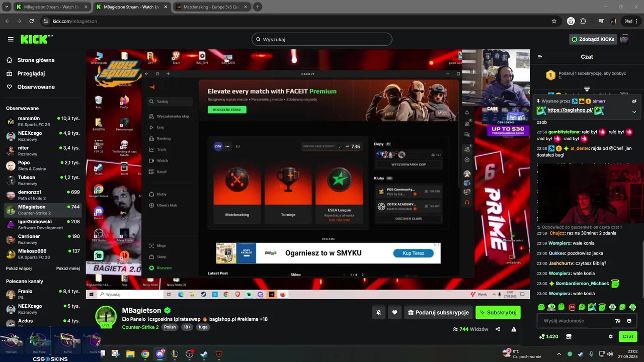Open Tubson channel in sidebar
Viewport: 644px width, 362px height.
pos(42,180)
